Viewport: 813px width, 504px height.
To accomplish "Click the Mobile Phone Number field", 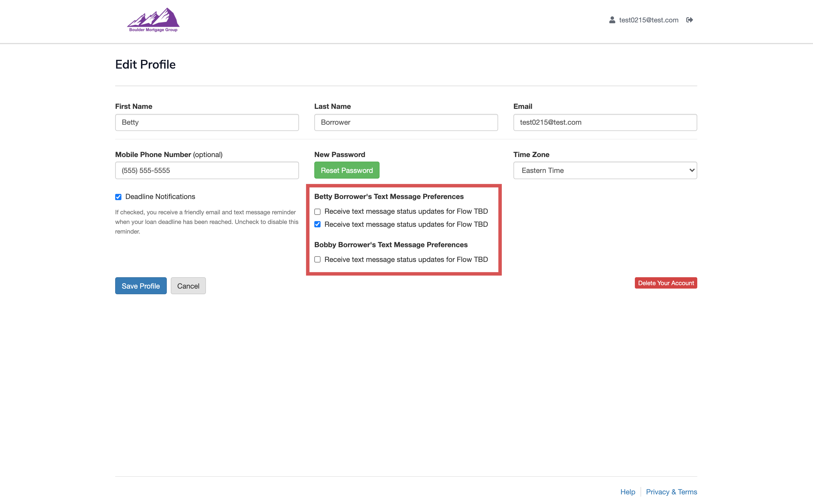I will (x=207, y=170).
